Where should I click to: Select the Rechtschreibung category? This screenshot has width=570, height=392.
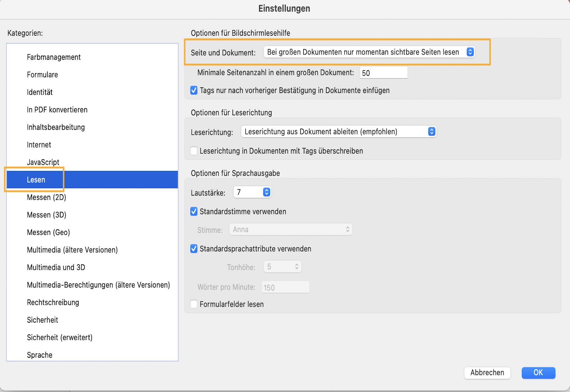point(52,302)
